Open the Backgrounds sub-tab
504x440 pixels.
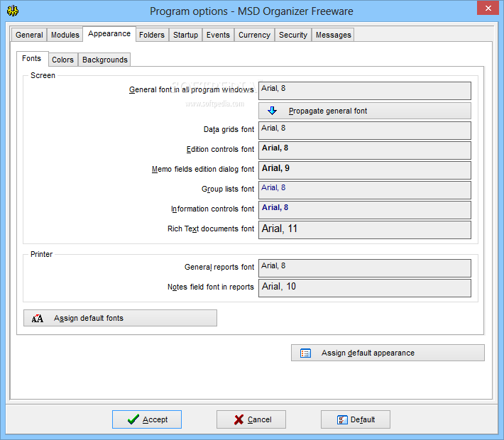(x=105, y=60)
